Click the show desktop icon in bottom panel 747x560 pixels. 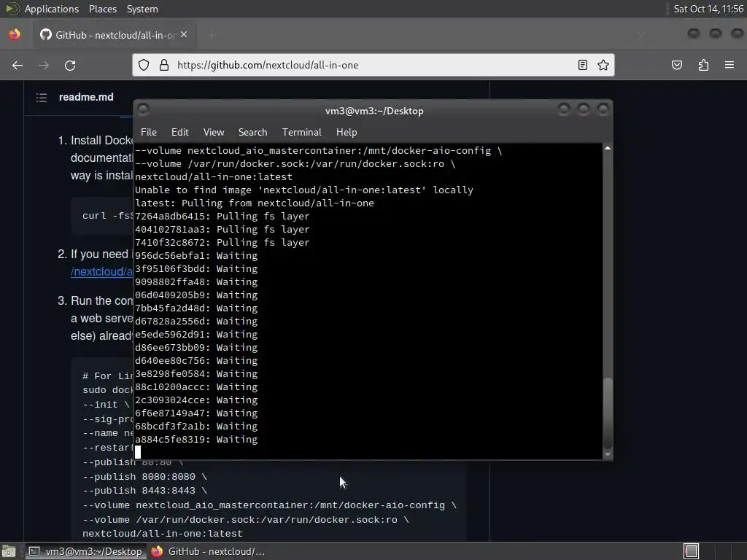coord(9,551)
